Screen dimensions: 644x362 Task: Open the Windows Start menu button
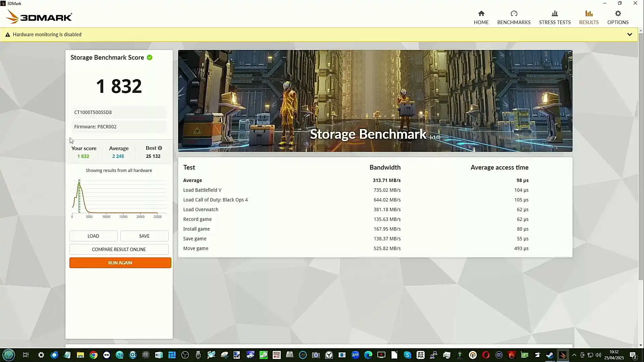(x=9, y=355)
